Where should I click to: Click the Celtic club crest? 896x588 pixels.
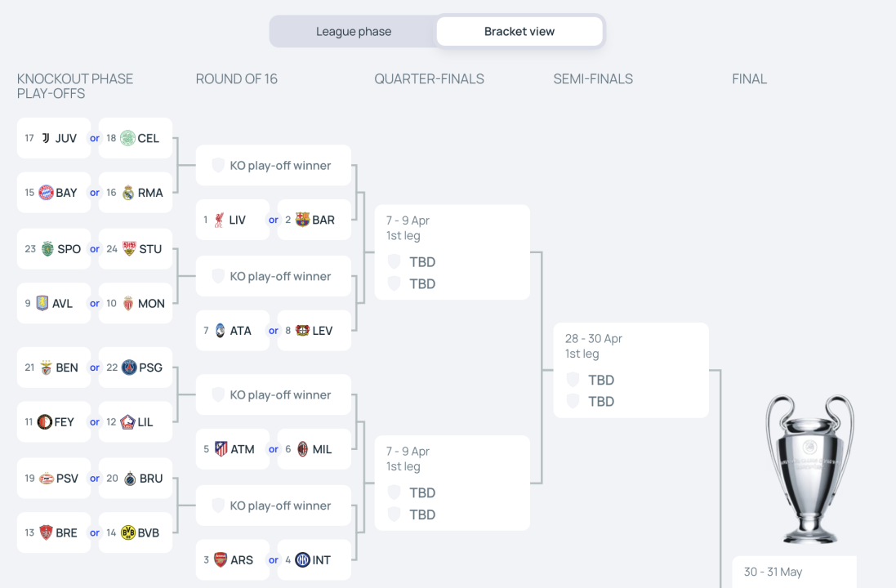128,138
